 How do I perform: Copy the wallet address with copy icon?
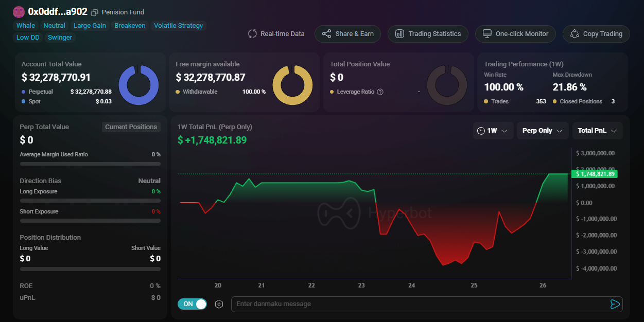[x=94, y=12]
